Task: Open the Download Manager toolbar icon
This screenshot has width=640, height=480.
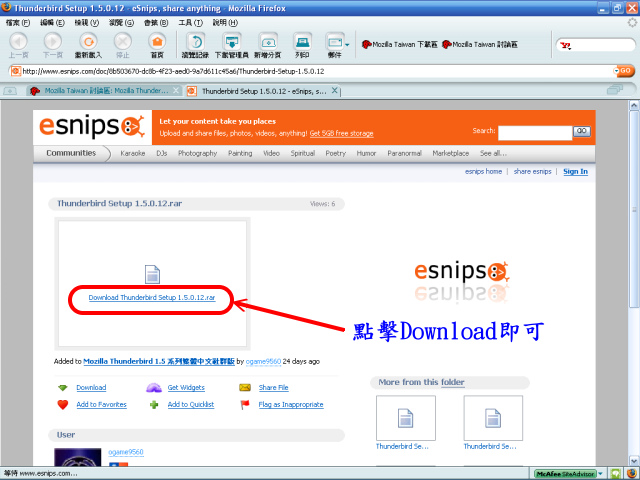Action: 231,42
